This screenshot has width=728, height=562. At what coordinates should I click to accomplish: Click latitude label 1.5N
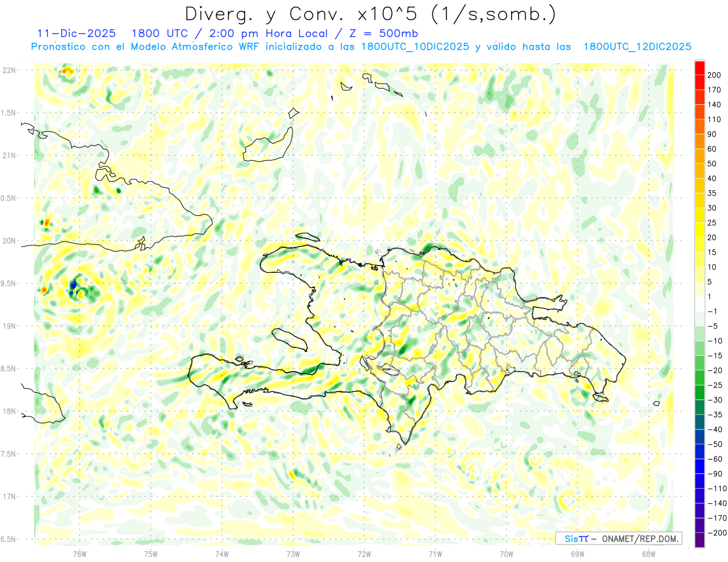tap(8, 113)
